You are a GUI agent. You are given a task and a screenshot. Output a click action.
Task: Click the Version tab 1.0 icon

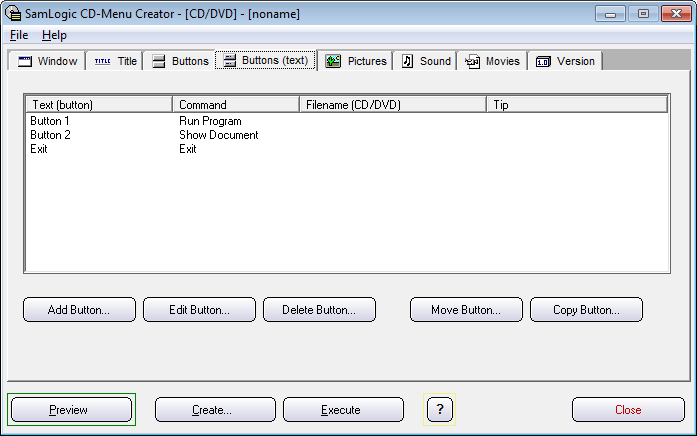pos(543,61)
